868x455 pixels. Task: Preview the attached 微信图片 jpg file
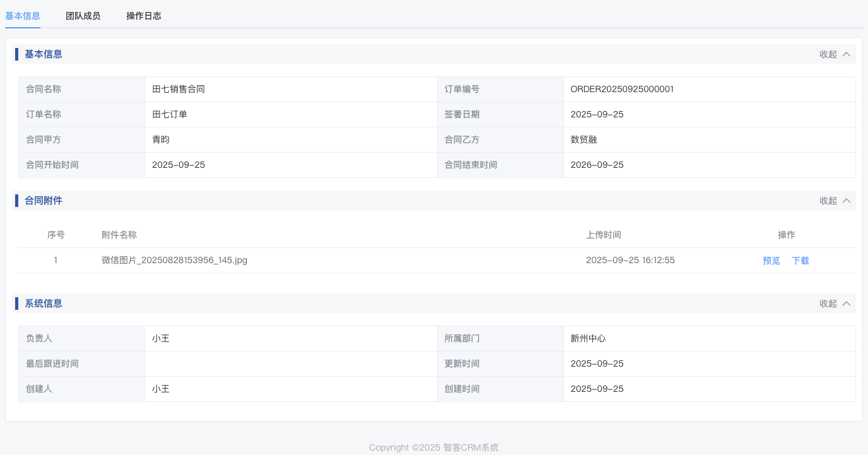(771, 261)
